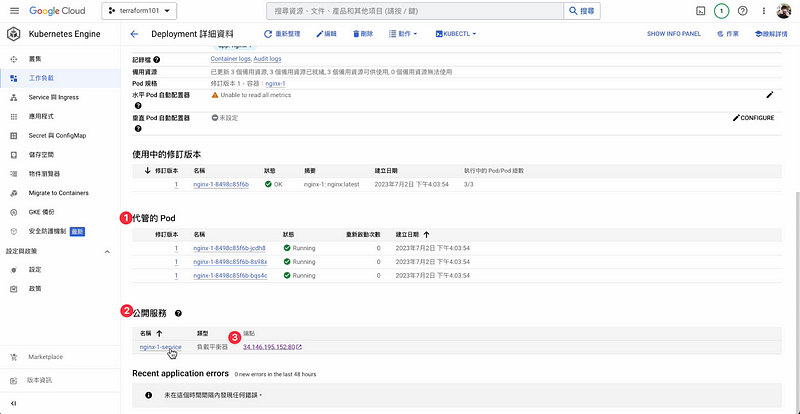Viewport: 800px width, 414px height.
Task: Open the main navigation hamburger menu
Action: click(x=14, y=11)
